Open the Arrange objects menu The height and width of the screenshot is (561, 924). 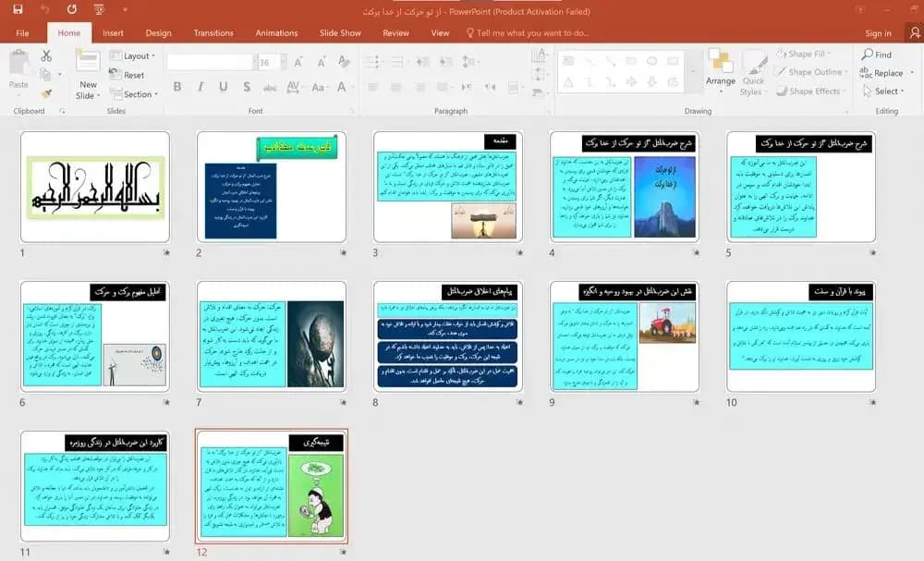[x=720, y=71]
